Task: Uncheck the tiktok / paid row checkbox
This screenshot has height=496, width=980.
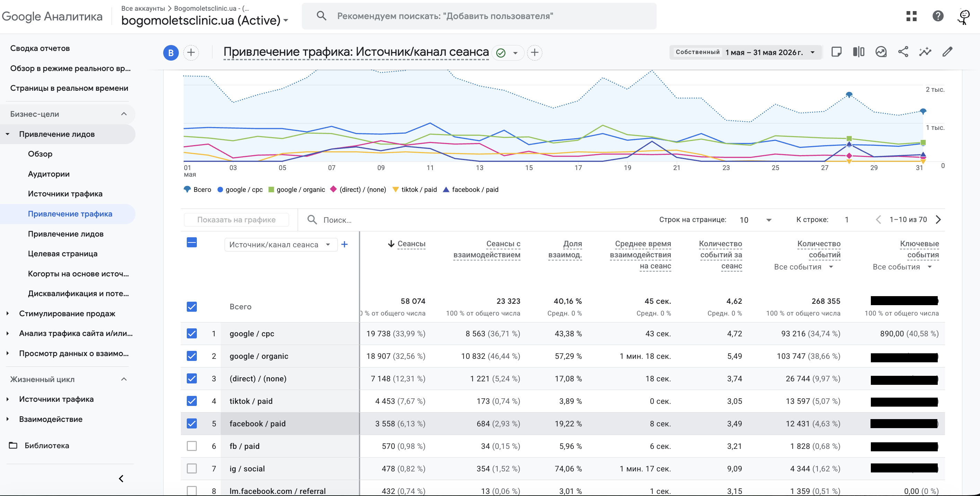Action: [x=192, y=401]
